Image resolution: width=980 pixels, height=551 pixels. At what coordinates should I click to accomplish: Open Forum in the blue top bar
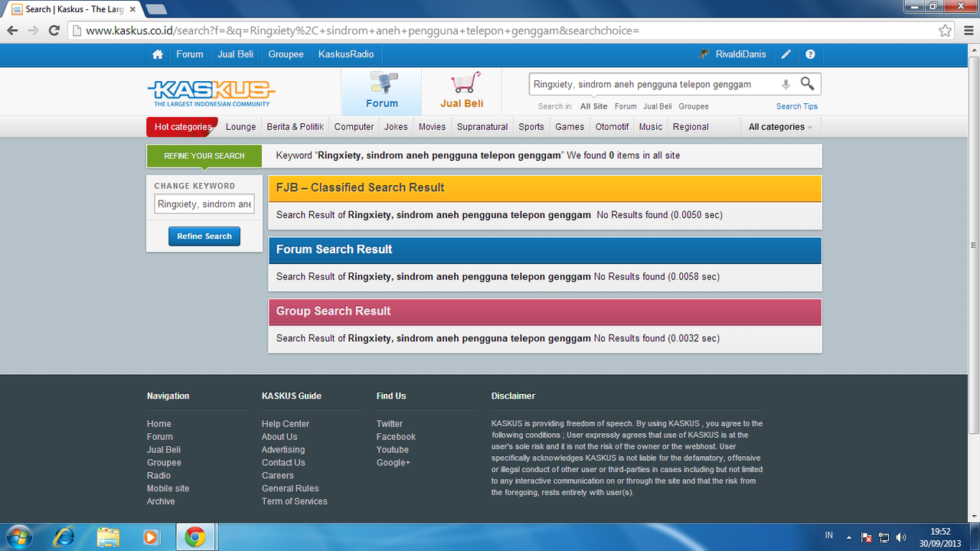click(190, 54)
